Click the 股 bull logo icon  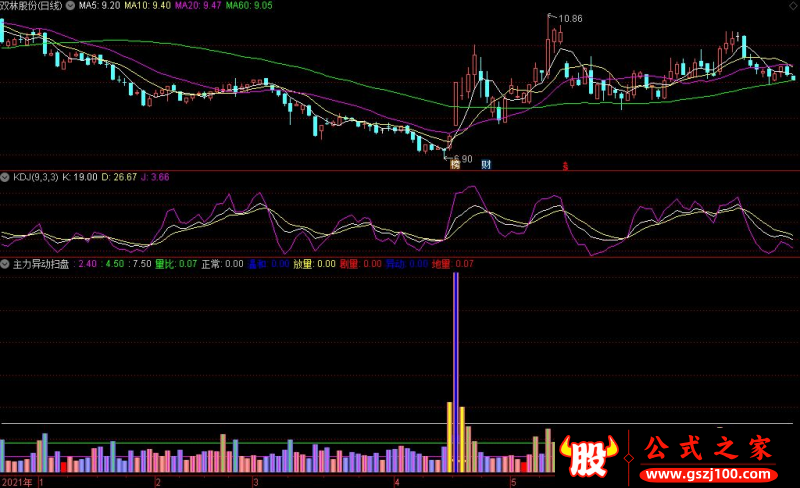coord(588,455)
